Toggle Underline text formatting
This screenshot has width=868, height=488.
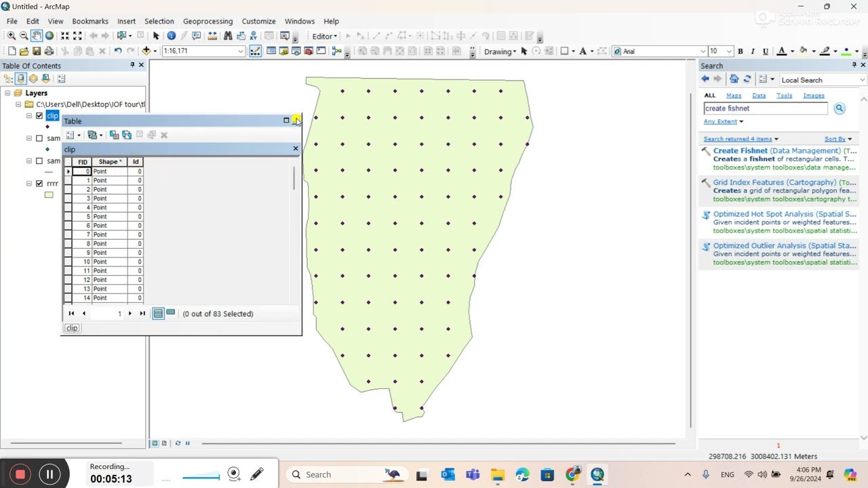point(766,52)
